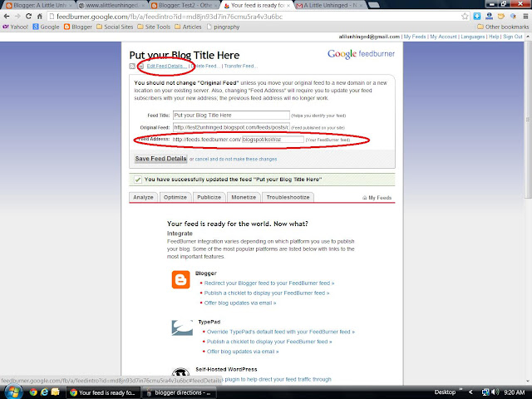The width and height of the screenshot is (532, 399).
Task: Open the Site Tools bookmark folder
Action: [x=154, y=27]
